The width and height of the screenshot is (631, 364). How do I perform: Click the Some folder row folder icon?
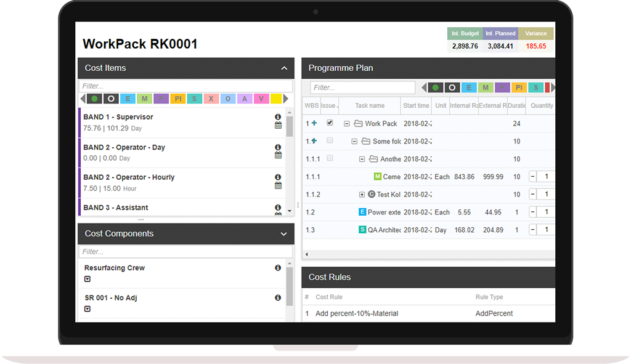(x=366, y=141)
